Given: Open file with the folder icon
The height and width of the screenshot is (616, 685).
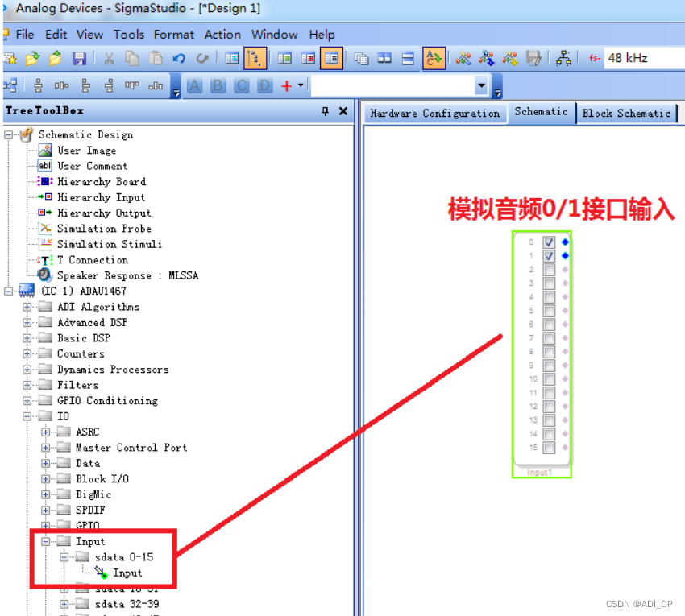Looking at the screenshot, I should tap(32, 58).
